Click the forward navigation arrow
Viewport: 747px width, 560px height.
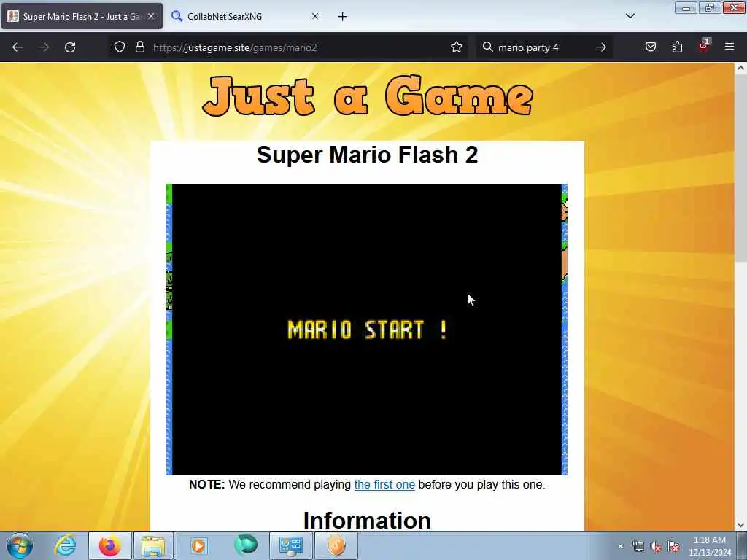[44, 47]
